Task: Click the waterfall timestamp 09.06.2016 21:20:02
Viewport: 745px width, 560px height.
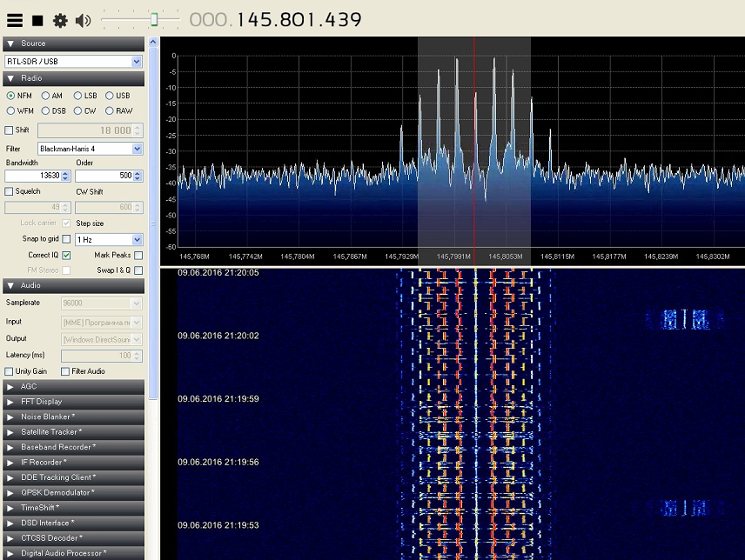Action: pyautogui.click(x=218, y=336)
